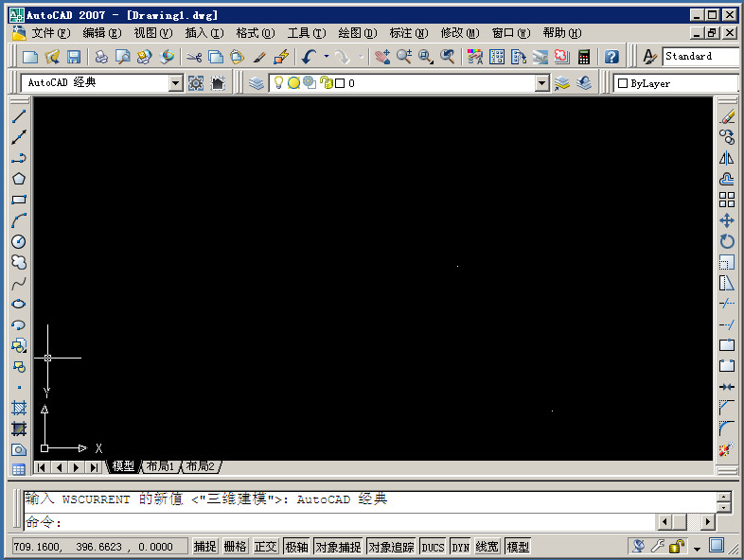Viewport: 744px width, 560px height.
Task: Select the Mirror tool in modify toolbar
Action: click(x=727, y=158)
